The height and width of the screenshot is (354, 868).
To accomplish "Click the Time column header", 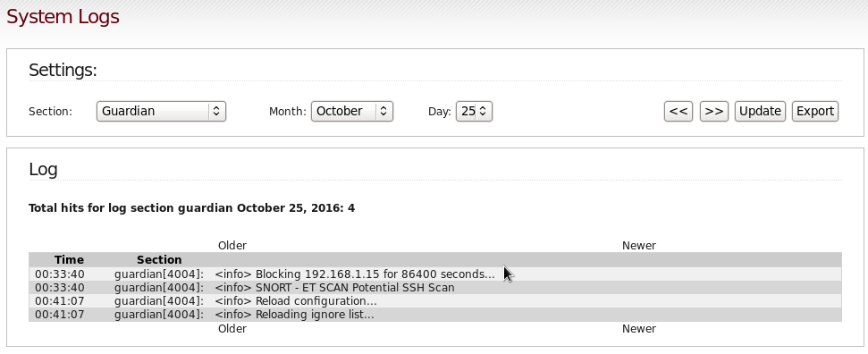I will pos(69,260).
